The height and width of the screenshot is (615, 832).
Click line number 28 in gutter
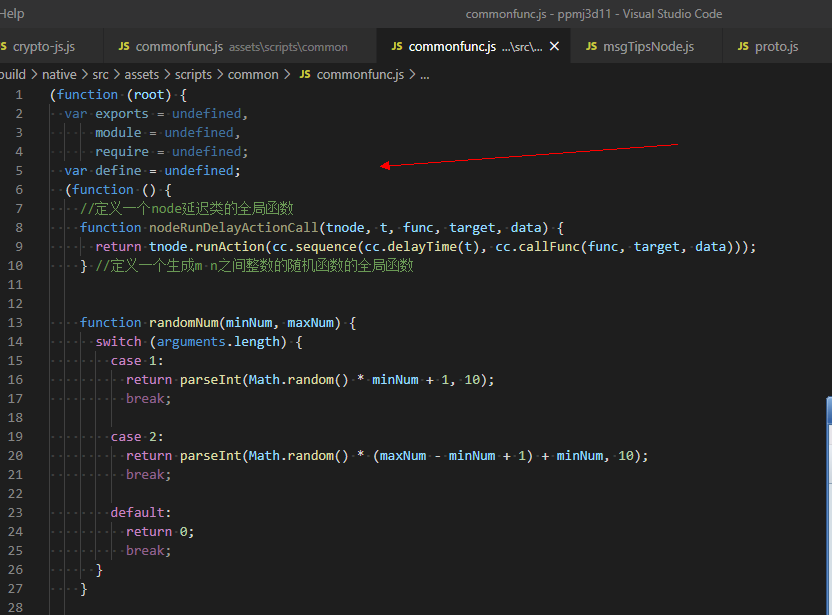point(15,607)
